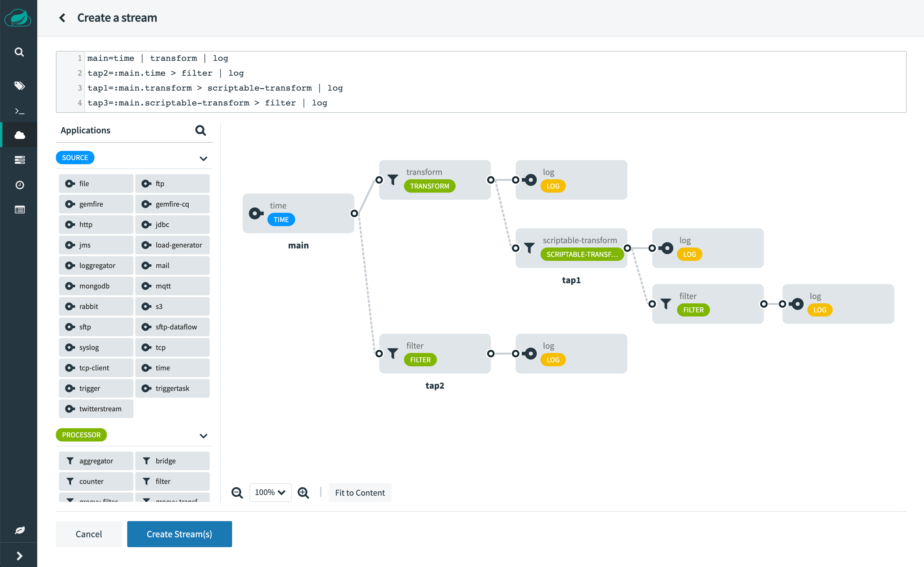The height and width of the screenshot is (567, 924).
Task: Click the back arrow navigation icon
Action: point(61,18)
